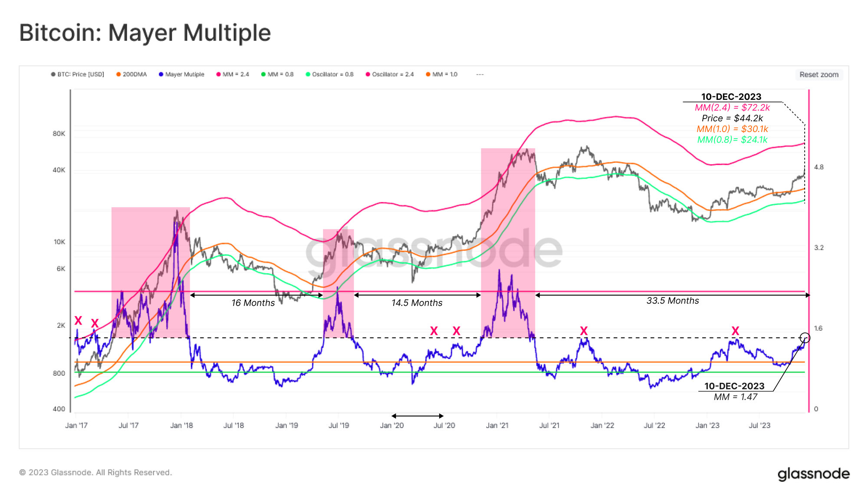Click the '33.5 Months' duration label

click(673, 301)
